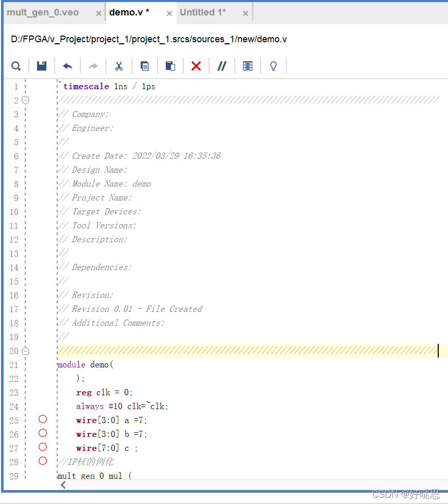Cut selected text with the scissors icon
This screenshot has height=504, width=448.
(119, 66)
